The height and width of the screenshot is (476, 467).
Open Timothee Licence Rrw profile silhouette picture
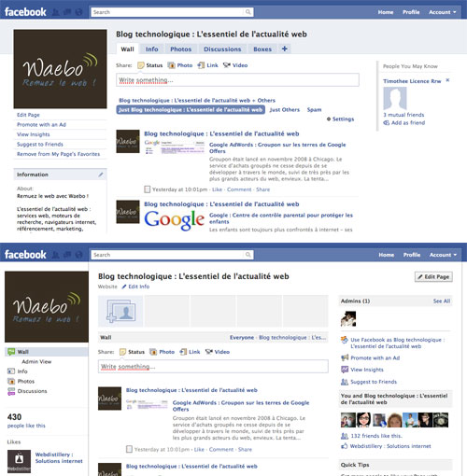395,98
